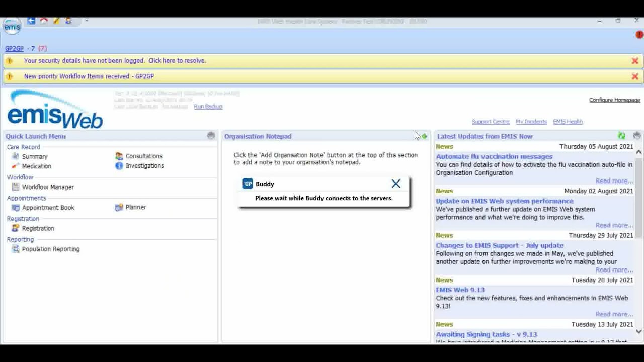This screenshot has width=644, height=362.
Task: Open the Support Centre link
Action: 491,122
